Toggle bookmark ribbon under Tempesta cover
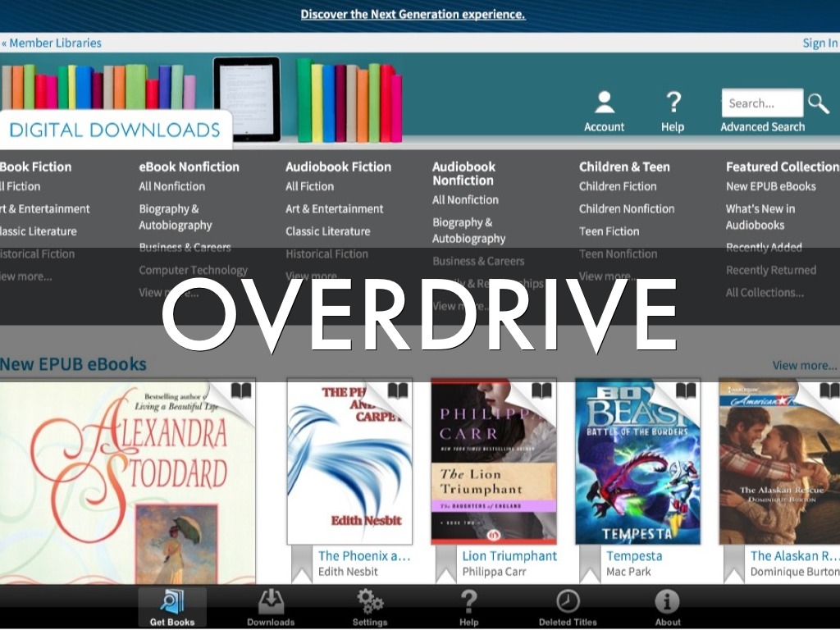This screenshot has width=840, height=630. pos(589,563)
